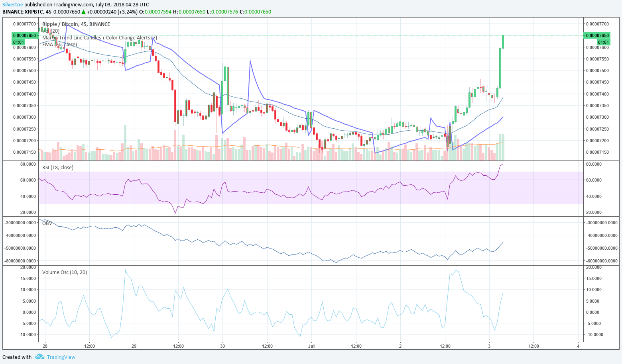This screenshot has height=364, width=622.
Task: Click the 28 date label on time axis
Action: (x=45, y=346)
